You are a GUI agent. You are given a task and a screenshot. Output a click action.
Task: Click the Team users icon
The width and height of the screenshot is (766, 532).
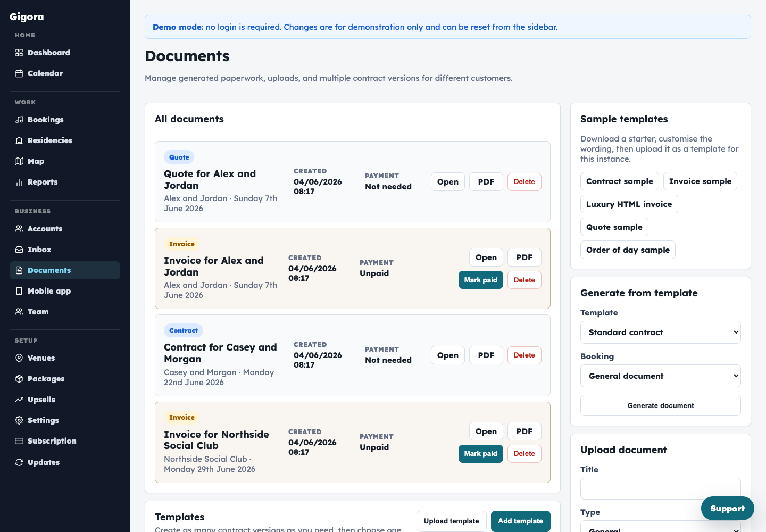tap(19, 312)
